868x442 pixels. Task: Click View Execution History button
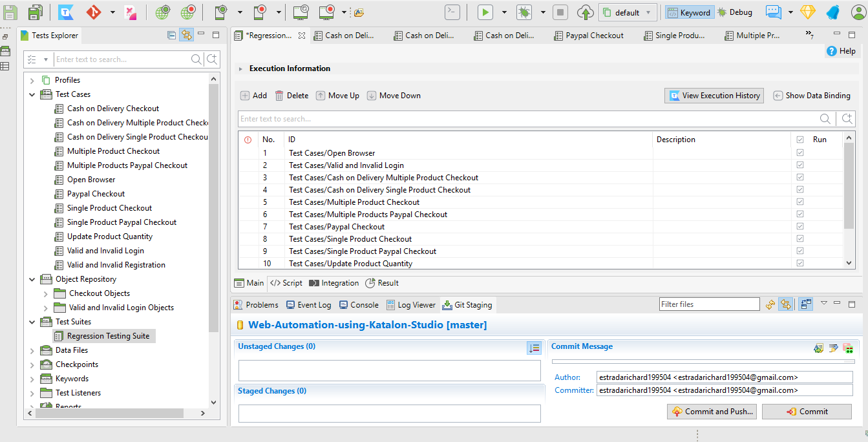(x=714, y=96)
